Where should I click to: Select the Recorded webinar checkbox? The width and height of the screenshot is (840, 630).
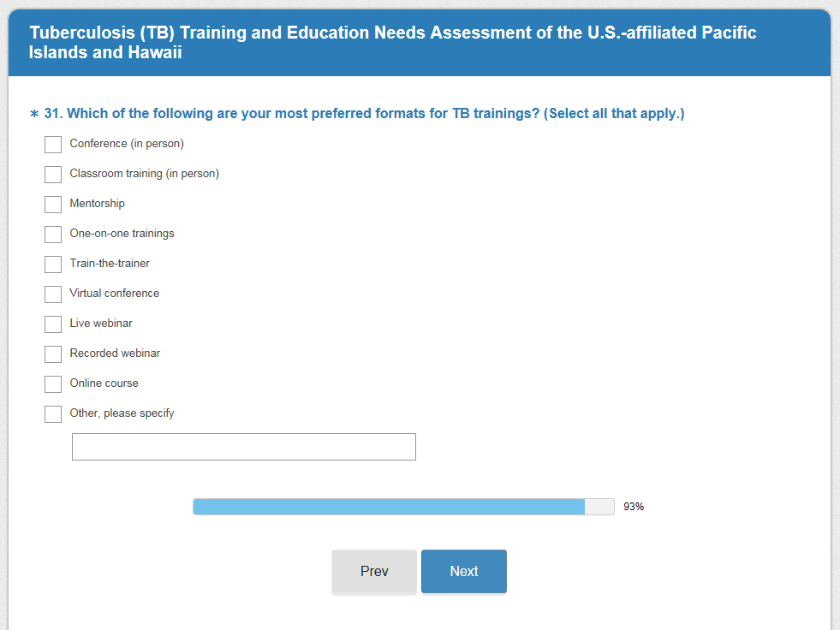[x=53, y=354]
